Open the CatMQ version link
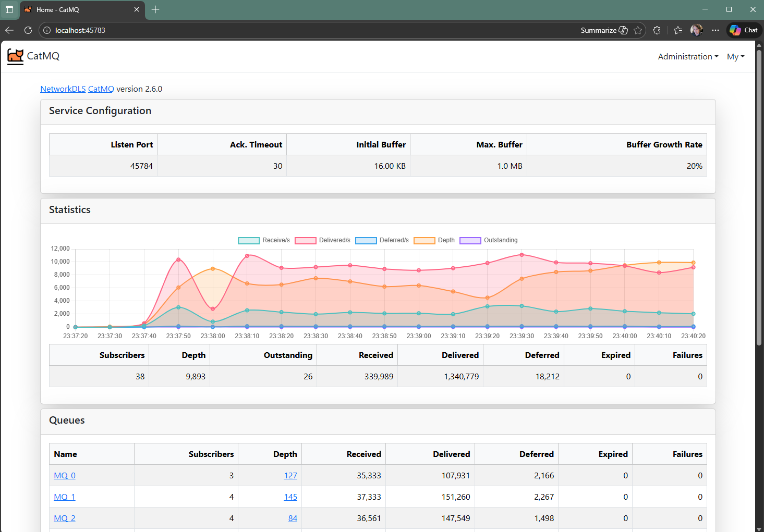The width and height of the screenshot is (764, 532). pyautogui.click(x=101, y=89)
